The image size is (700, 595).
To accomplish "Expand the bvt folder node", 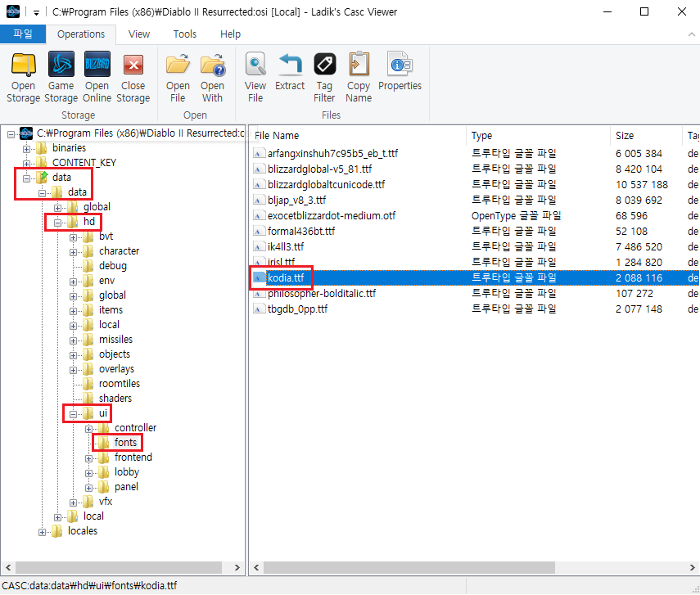I will click(x=73, y=237).
